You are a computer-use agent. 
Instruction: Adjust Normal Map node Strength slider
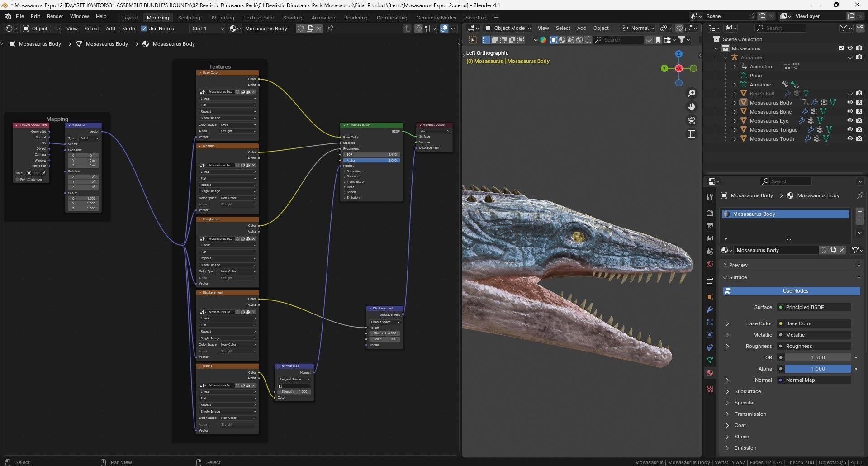coord(294,391)
